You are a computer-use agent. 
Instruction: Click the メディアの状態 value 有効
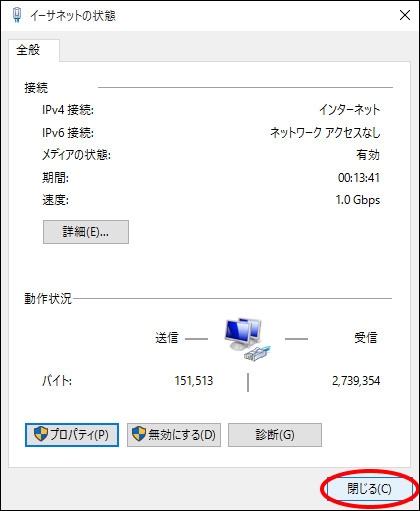[368, 155]
